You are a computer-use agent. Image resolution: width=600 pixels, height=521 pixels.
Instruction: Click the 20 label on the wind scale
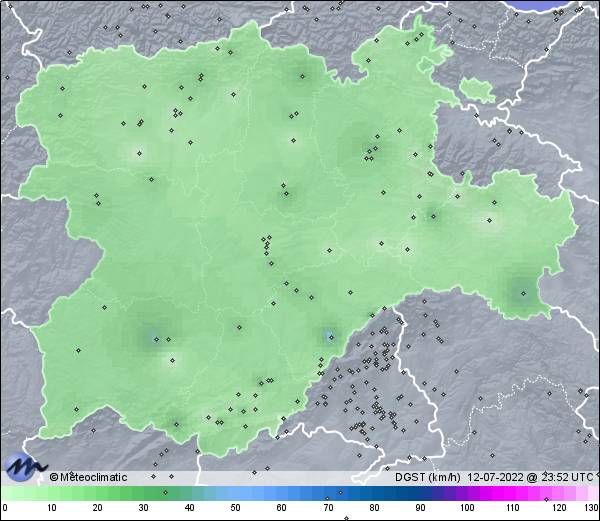[x=98, y=508]
